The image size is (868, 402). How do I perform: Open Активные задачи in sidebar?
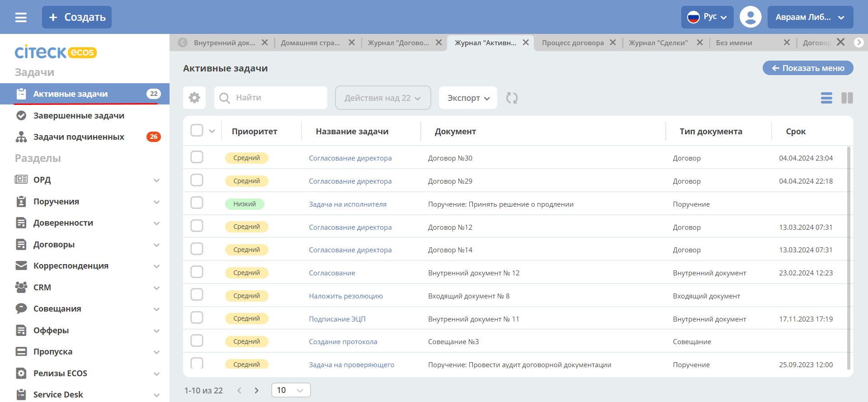point(85,94)
